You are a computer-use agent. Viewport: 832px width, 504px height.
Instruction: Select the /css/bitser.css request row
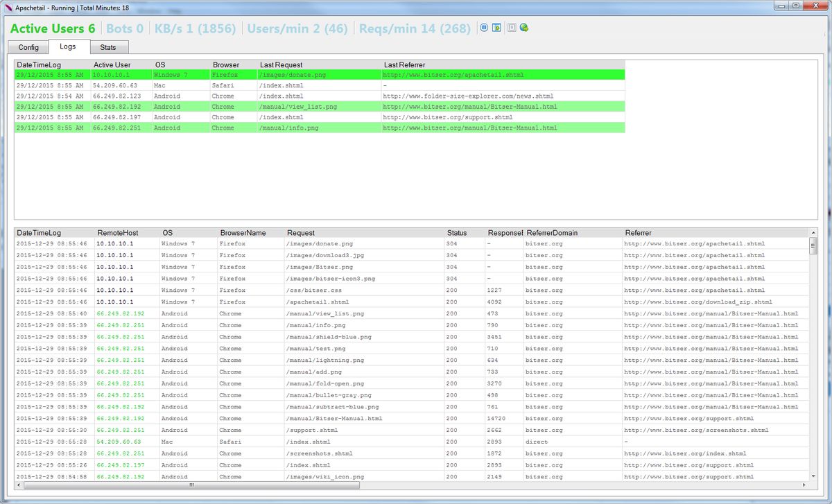tap(411, 290)
